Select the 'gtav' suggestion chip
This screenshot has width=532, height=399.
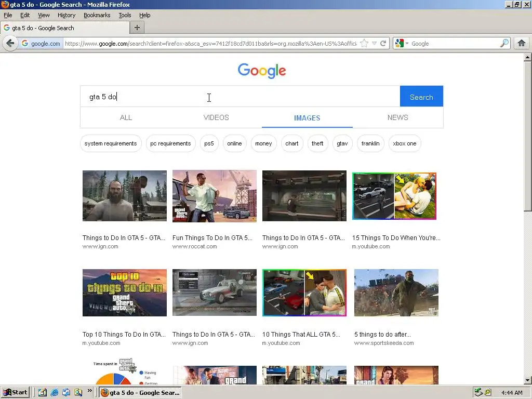pos(342,143)
